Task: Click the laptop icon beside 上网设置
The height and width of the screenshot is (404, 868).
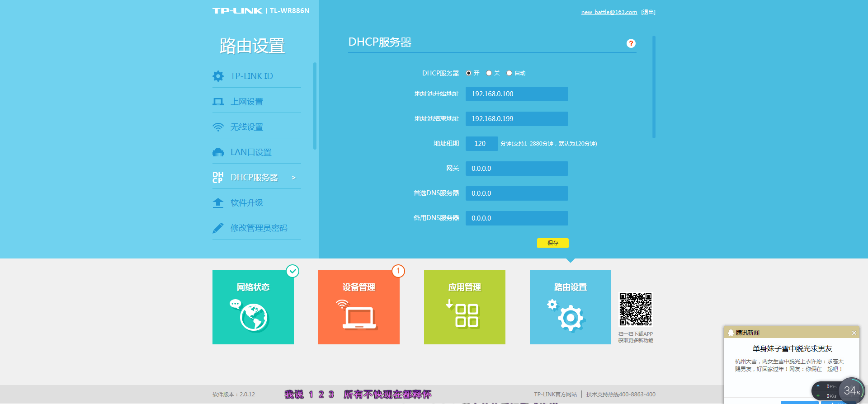Action: [218, 102]
